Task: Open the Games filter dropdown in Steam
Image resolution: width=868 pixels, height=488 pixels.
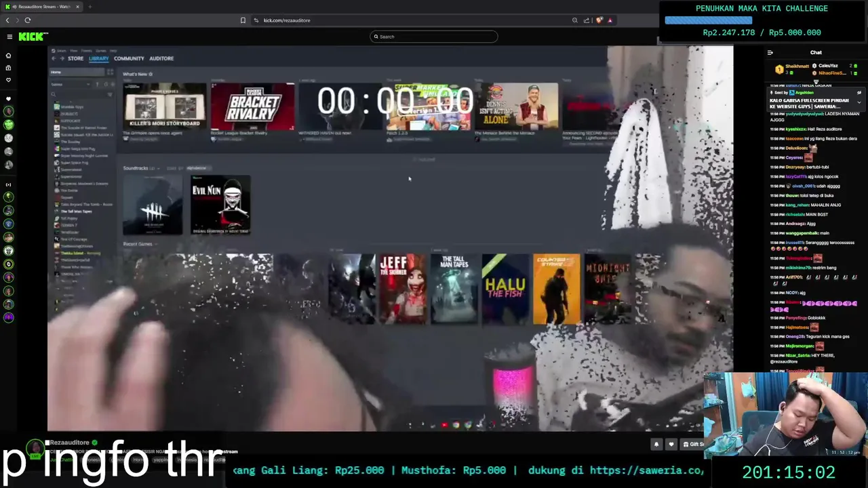Action: (71, 84)
